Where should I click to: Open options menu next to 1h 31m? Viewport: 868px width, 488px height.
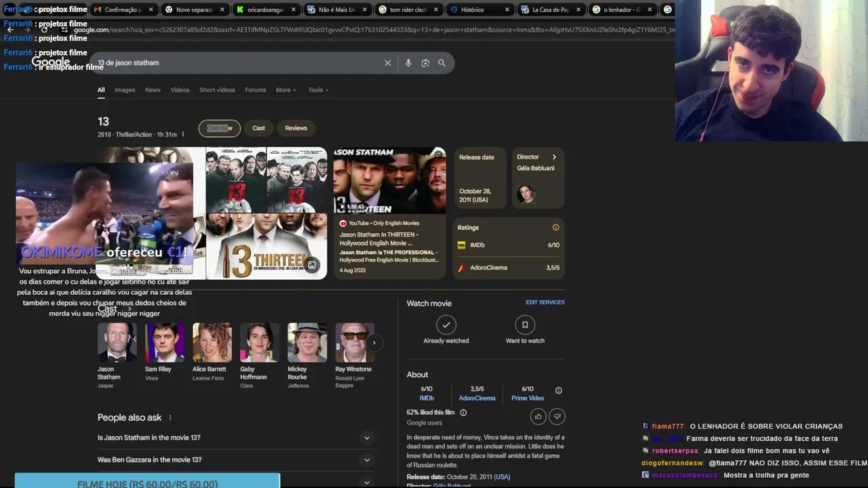click(183, 134)
